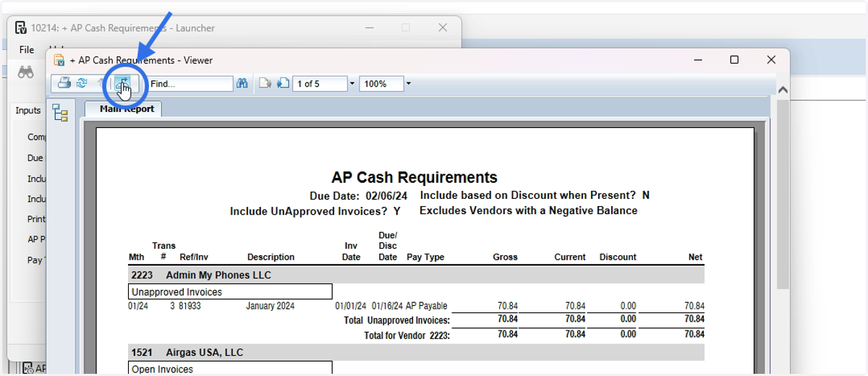Click vendor header 1521 Airgas USA, LLC

pos(416,353)
